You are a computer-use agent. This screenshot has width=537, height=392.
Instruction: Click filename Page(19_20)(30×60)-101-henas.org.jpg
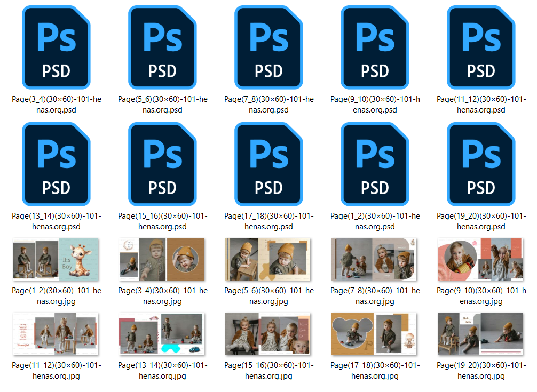pyautogui.click(x=481, y=371)
